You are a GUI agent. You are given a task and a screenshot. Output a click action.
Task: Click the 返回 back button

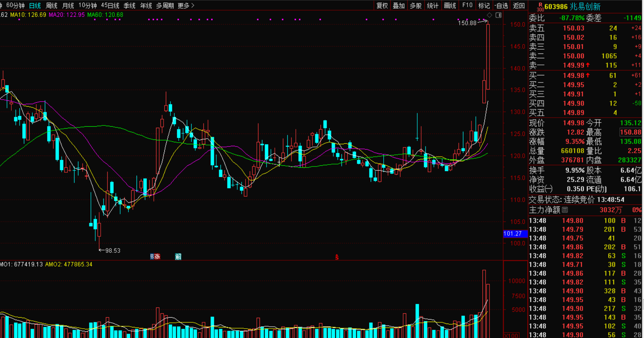[x=519, y=5]
